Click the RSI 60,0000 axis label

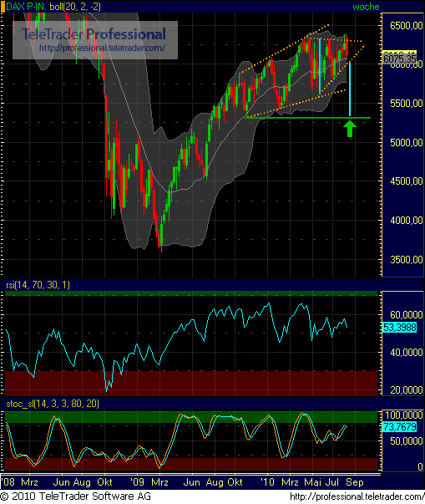click(x=407, y=314)
